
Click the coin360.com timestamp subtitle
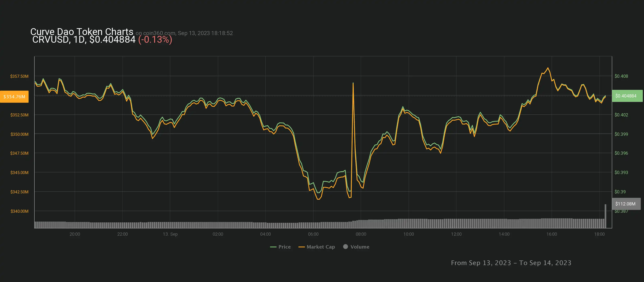pos(184,33)
